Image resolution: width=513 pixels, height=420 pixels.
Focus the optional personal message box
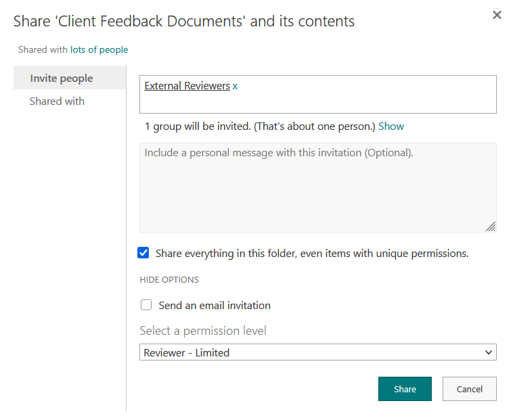click(x=317, y=187)
